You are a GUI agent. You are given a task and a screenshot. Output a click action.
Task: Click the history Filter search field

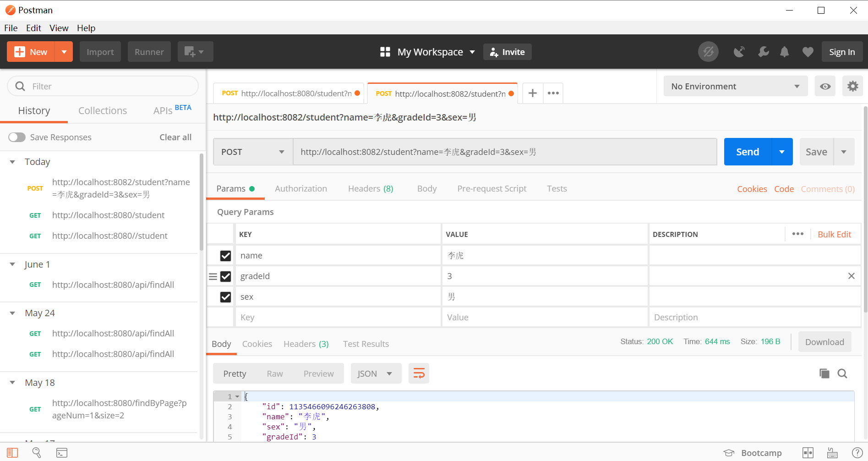pyautogui.click(x=103, y=86)
